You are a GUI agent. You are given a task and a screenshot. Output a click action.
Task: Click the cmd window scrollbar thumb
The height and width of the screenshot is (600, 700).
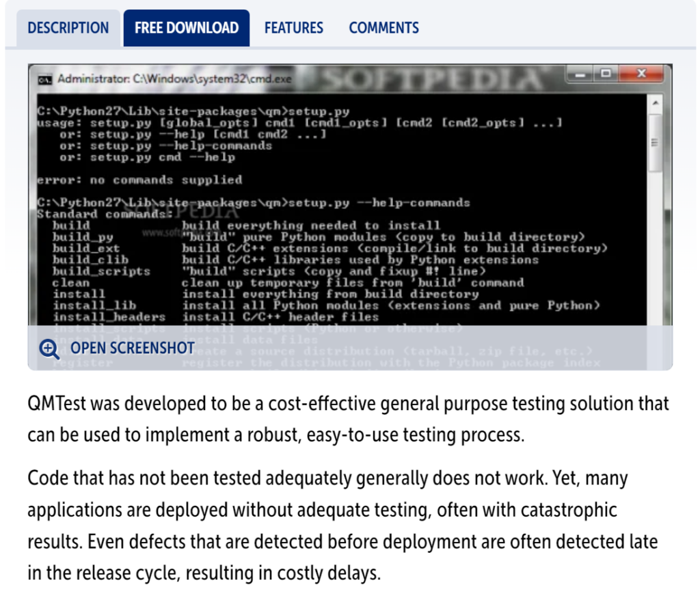pyautogui.click(x=656, y=142)
